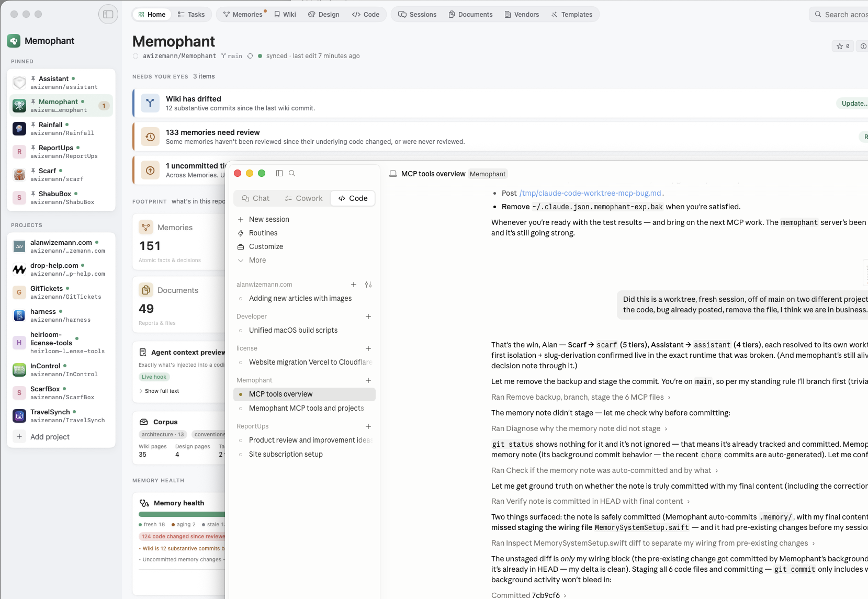Expand Show full text disclosure

pos(159,391)
